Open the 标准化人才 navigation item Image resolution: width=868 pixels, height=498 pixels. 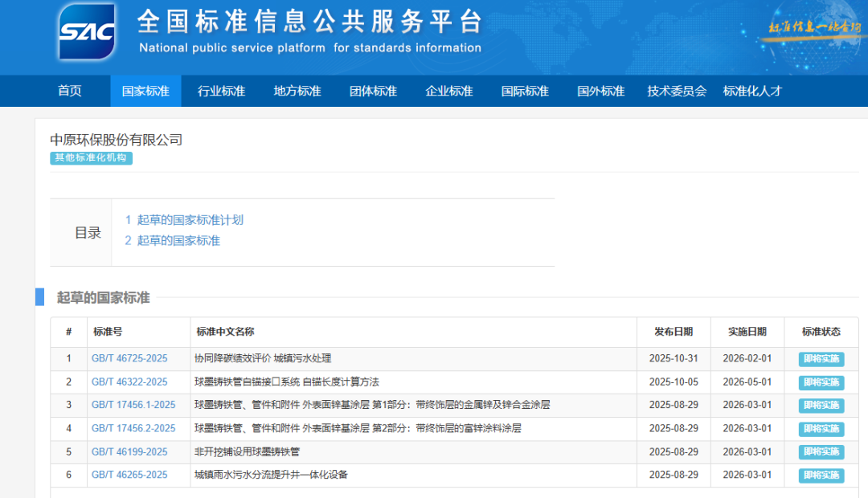[x=752, y=91]
